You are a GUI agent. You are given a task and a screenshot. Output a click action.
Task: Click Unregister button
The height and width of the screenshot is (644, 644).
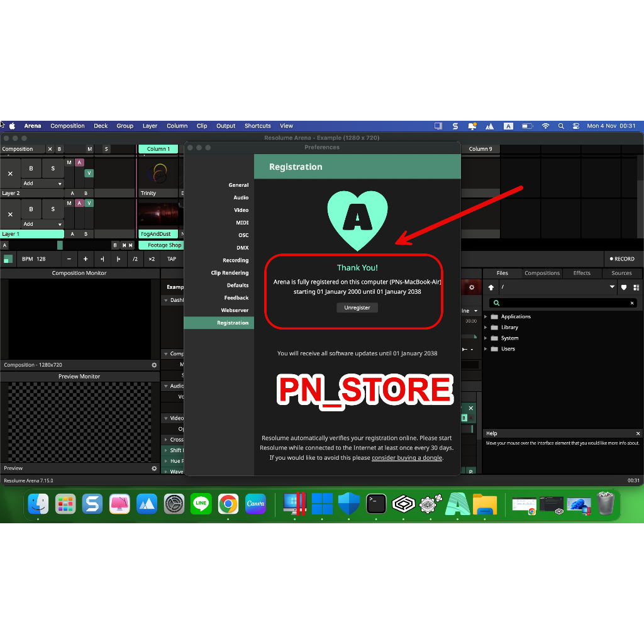(x=357, y=308)
